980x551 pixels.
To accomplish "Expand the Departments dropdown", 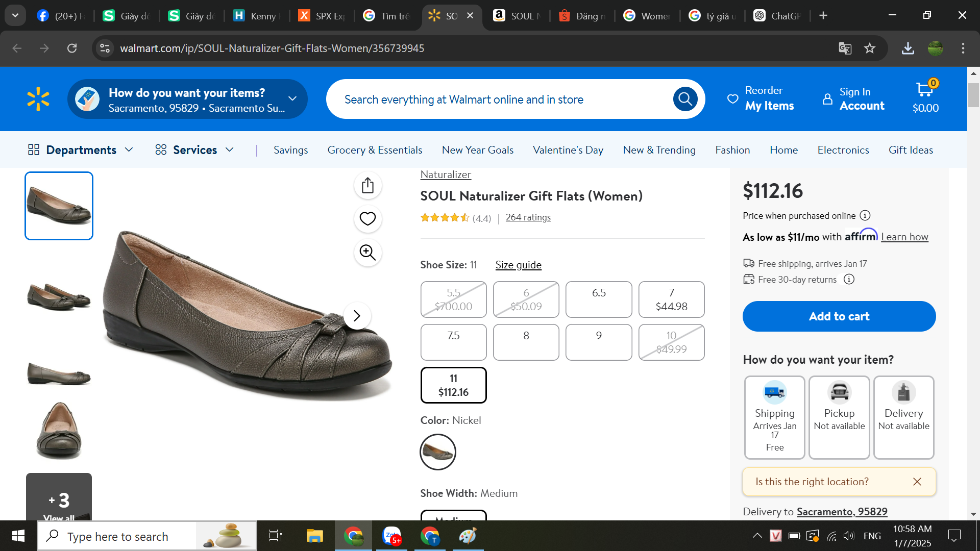I will [81, 150].
